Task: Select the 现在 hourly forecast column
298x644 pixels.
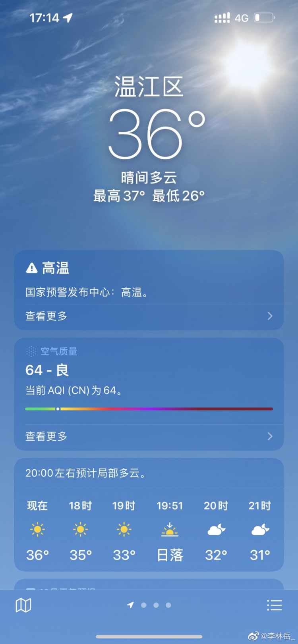Action: tap(37, 530)
